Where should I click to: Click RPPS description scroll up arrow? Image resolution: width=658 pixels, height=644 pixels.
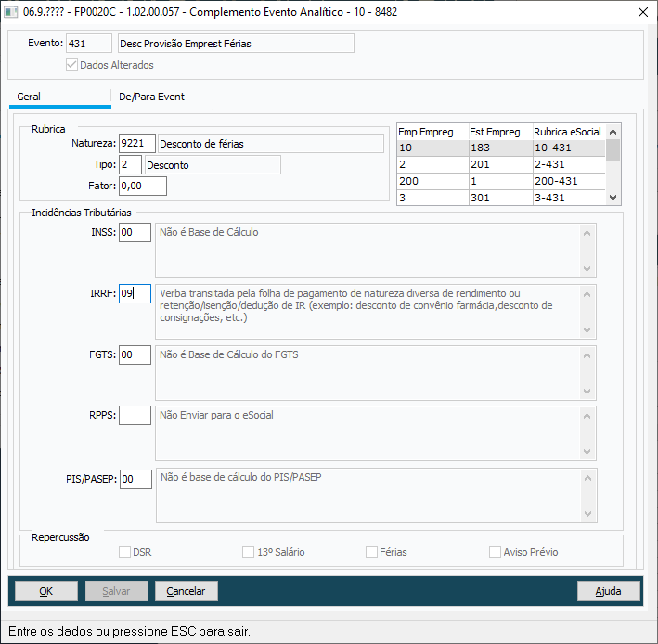point(587,417)
